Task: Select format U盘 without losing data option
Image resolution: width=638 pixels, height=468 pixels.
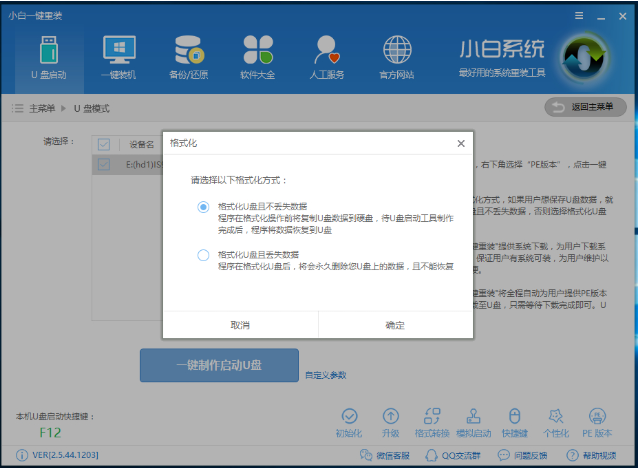Action: [203, 207]
